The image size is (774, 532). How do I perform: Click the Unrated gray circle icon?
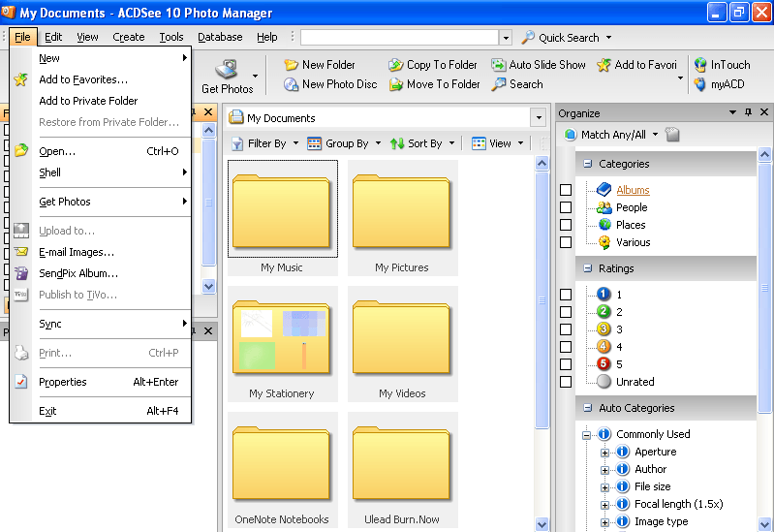[604, 382]
